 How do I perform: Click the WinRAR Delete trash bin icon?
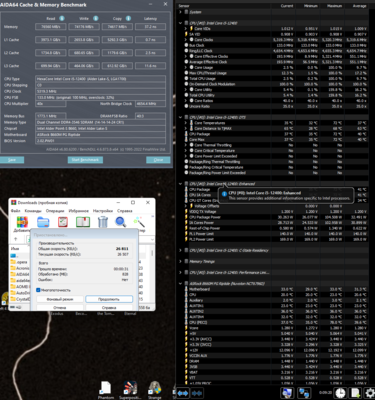tap(103, 222)
